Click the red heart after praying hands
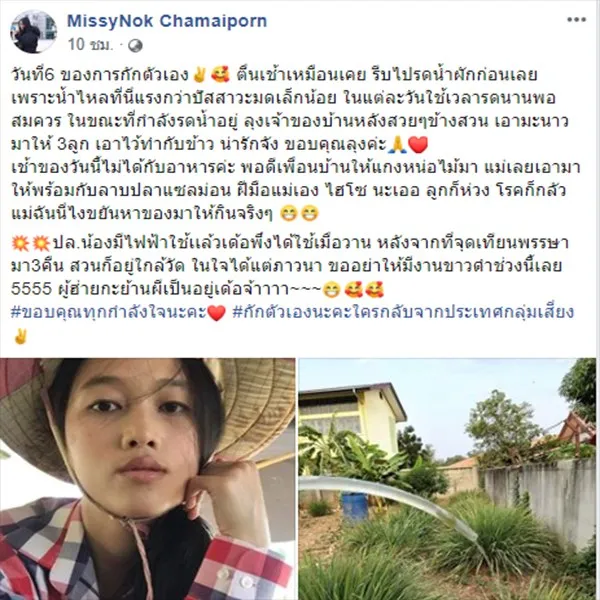This screenshot has height=600, width=600. click(x=418, y=145)
